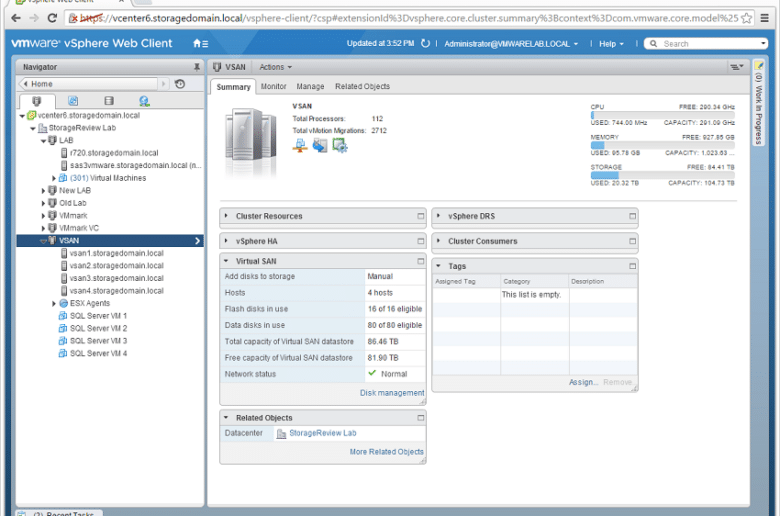Maximize the Cluster Consumers portlet
The height and width of the screenshot is (516, 780).
tap(632, 241)
